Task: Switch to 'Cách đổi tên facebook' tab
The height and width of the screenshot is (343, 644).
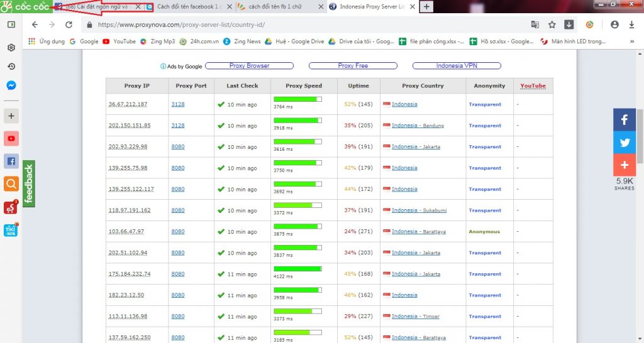Action: (189, 6)
